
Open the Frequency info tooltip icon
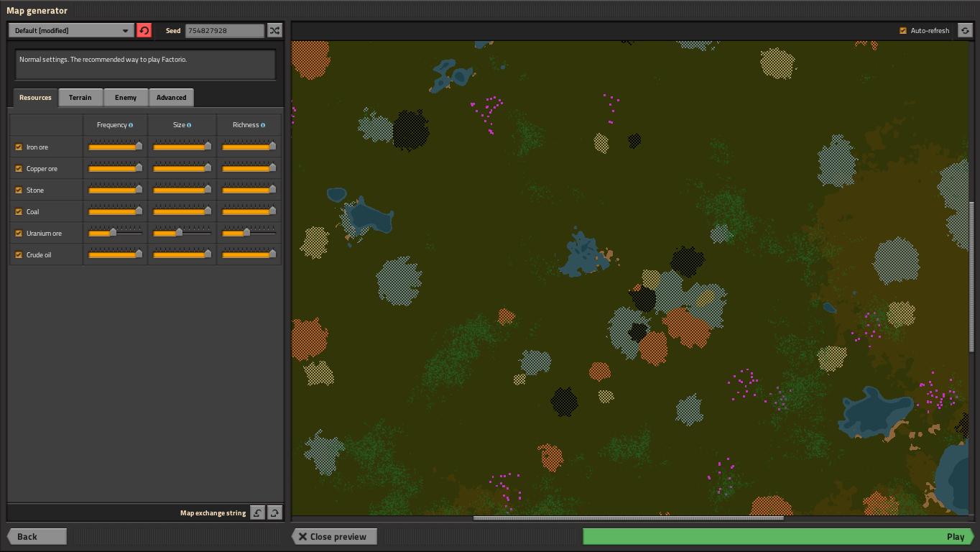(131, 125)
